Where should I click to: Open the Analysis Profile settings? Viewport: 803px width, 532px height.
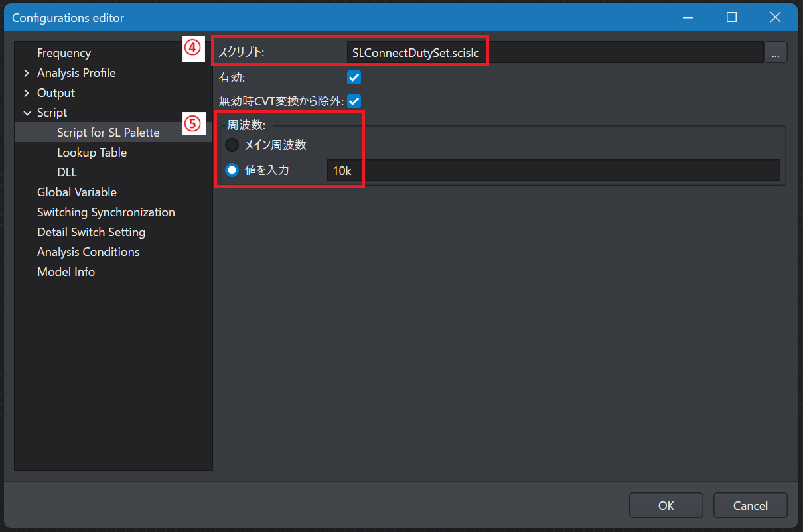click(76, 73)
